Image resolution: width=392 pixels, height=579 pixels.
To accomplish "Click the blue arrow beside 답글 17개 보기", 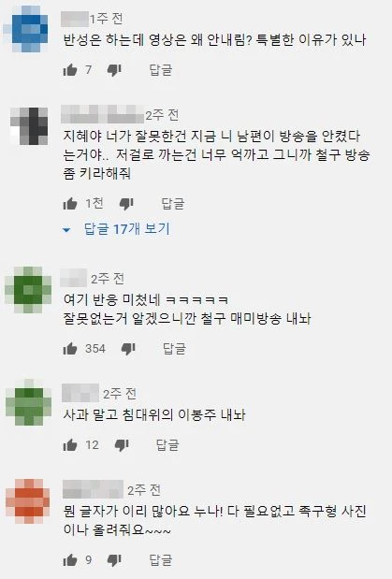I will tap(66, 230).
